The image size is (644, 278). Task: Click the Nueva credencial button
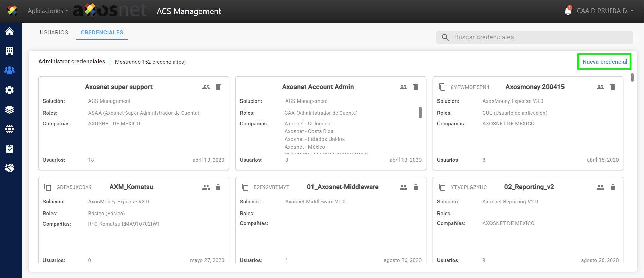(605, 62)
